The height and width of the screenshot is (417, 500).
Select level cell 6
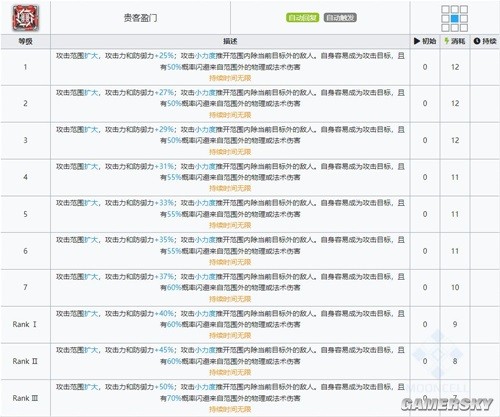click(25, 251)
